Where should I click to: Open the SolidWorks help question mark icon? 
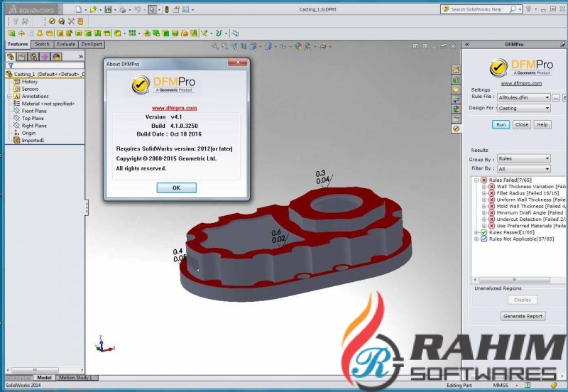(x=528, y=9)
